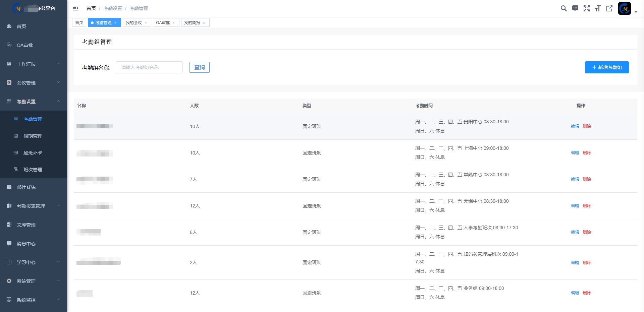Expand the 会议管理 menu chevron
This screenshot has height=312, width=644.
tap(58, 82)
